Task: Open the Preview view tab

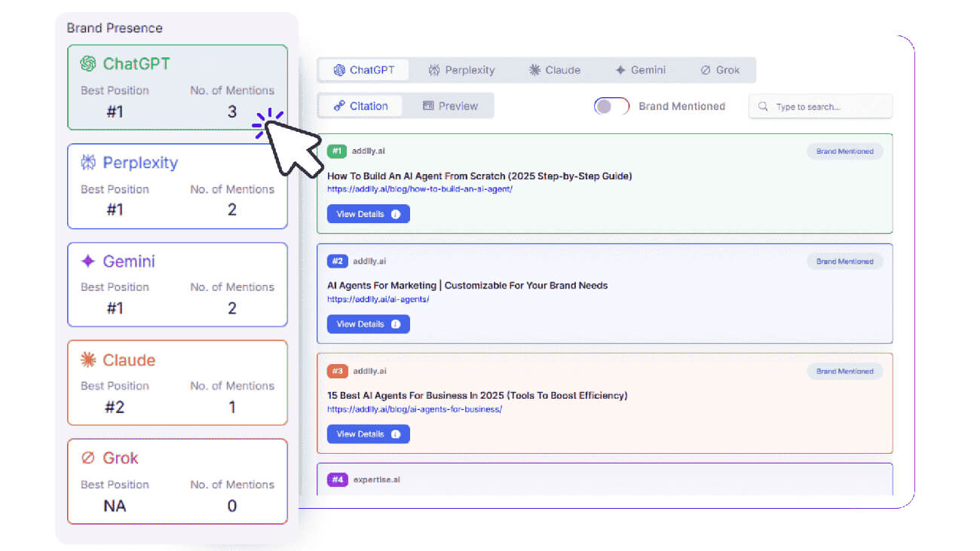Action: click(x=450, y=106)
